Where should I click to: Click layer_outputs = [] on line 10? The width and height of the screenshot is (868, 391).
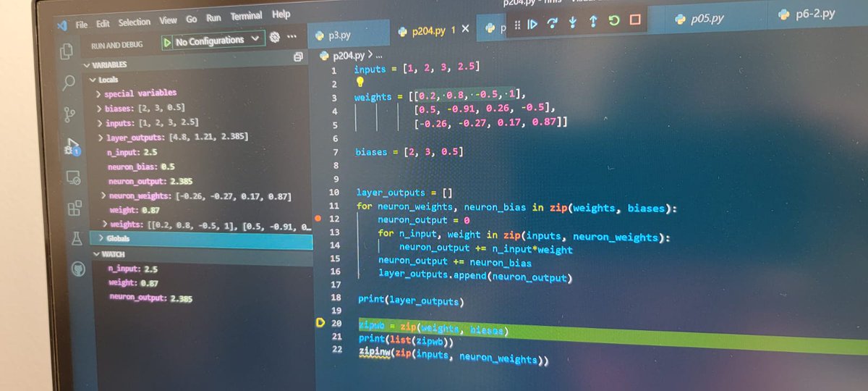click(404, 193)
